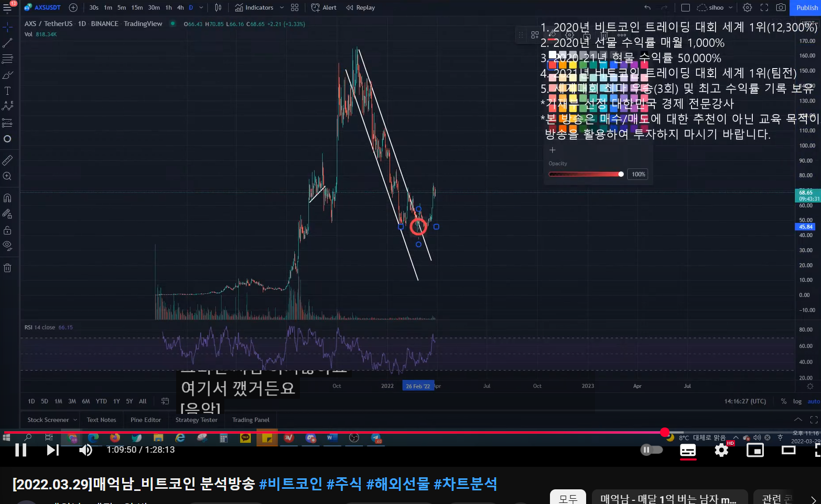Open the Fibonacci tools in the left toolbar
This screenshot has width=821, height=504.
[x=7, y=59]
